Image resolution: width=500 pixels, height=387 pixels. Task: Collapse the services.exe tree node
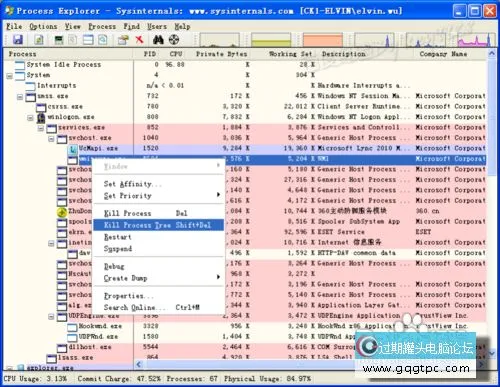click(41, 128)
